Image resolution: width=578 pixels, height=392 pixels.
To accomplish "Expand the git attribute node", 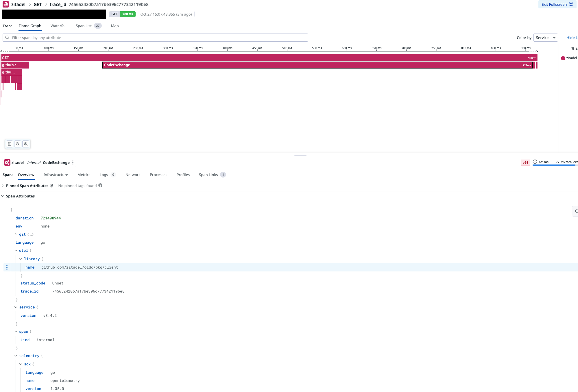I will tap(16, 234).
